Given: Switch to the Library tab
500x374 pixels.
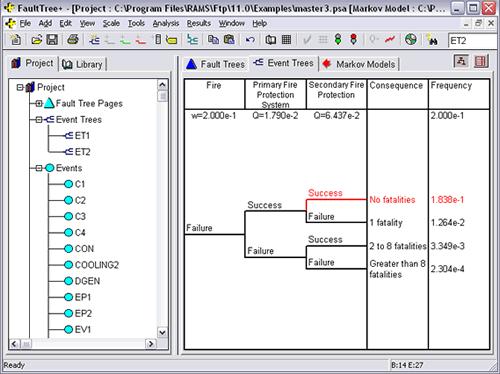Looking at the screenshot, I should 82,64.
